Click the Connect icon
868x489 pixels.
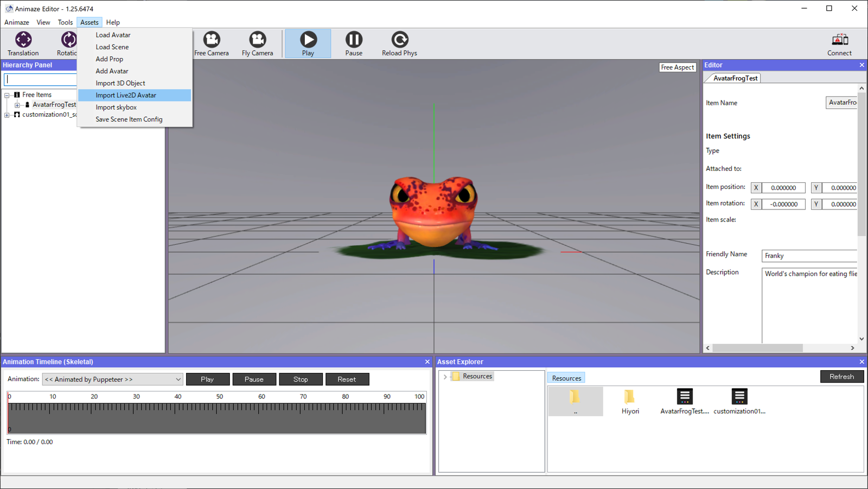coord(839,40)
